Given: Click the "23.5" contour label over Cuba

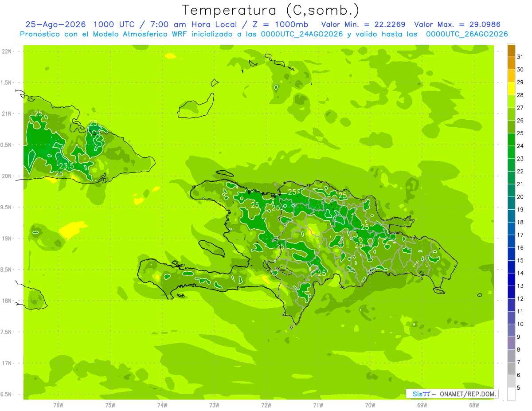Looking at the screenshot, I should pyautogui.click(x=66, y=166).
